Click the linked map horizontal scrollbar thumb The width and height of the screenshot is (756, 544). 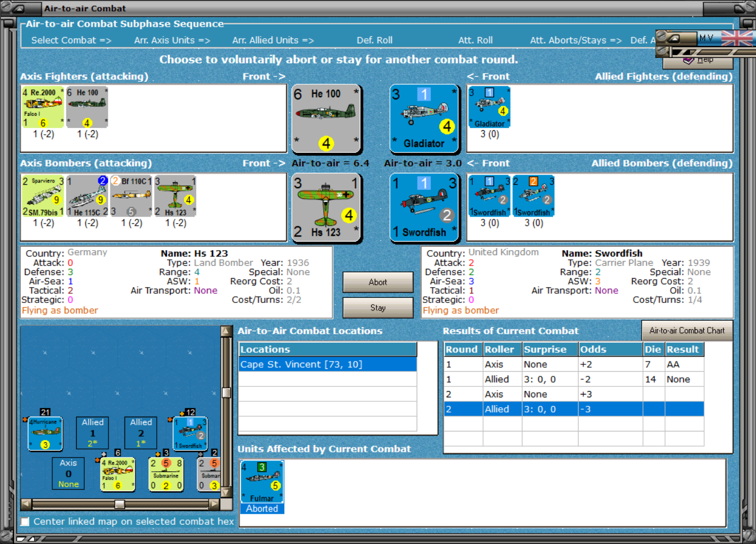(x=119, y=504)
